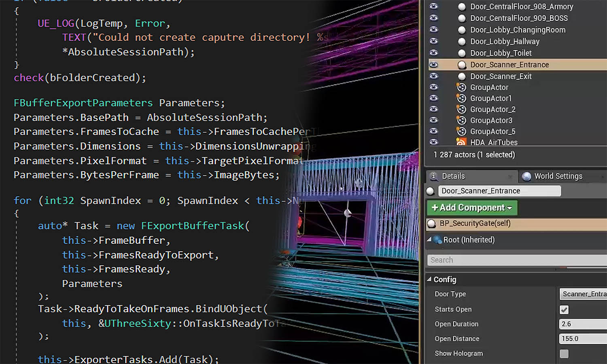Hide the selected Door_Scanner_Entrance actor
This screenshot has height=364, width=607.
pos(433,65)
